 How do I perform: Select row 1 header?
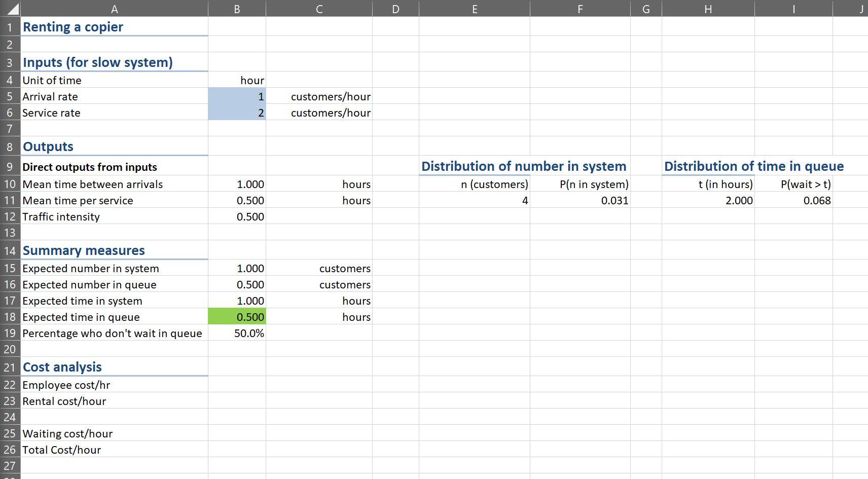[10, 26]
